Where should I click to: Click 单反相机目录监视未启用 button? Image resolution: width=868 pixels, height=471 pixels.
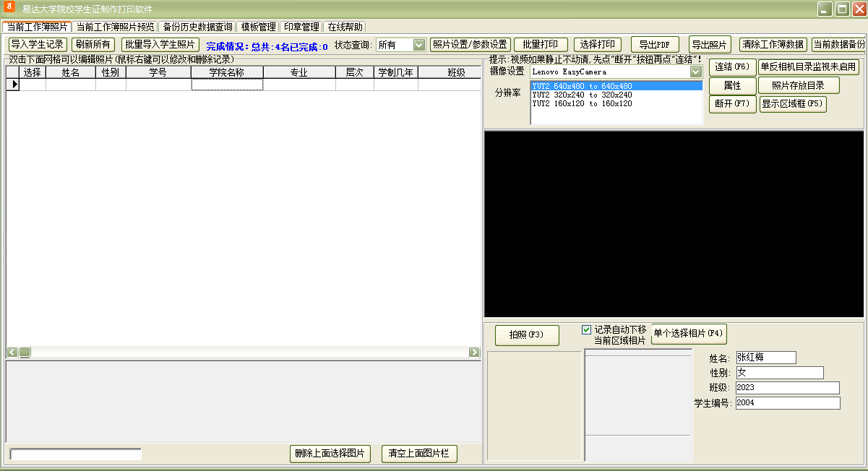[x=808, y=67]
